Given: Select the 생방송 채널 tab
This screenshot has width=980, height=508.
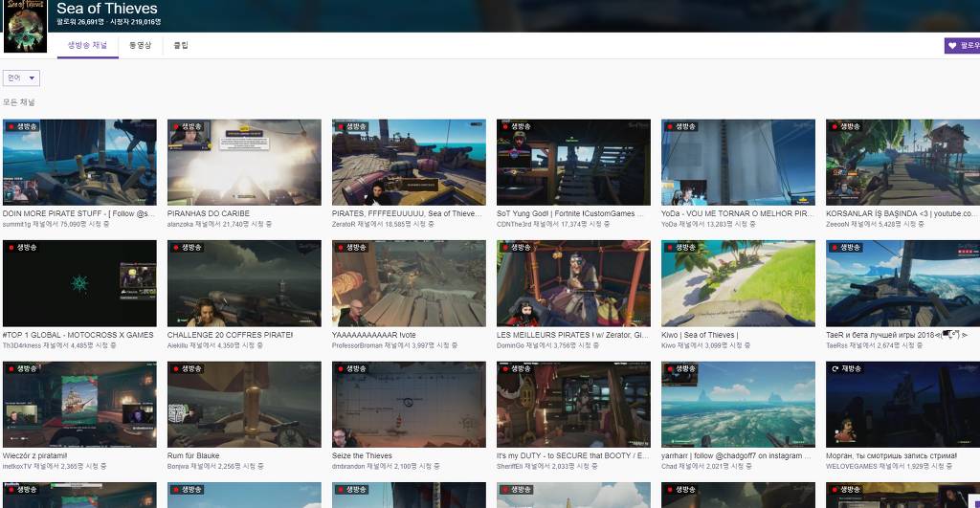Looking at the screenshot, I should (x=87, y=46).
